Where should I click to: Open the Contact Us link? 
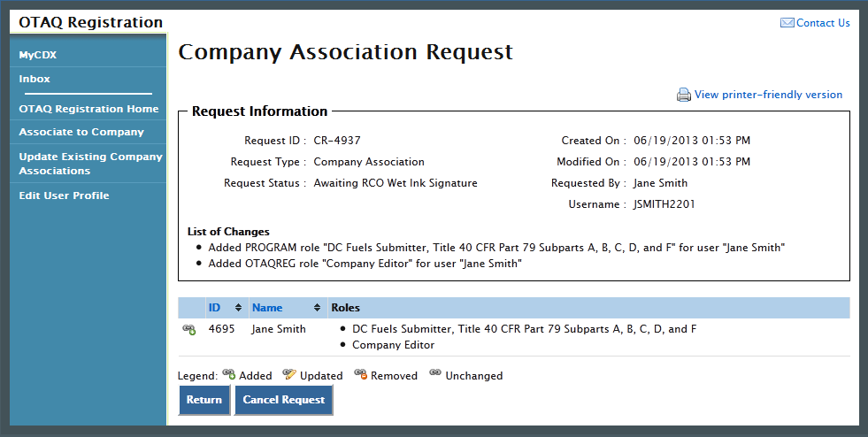click(823, 23)
